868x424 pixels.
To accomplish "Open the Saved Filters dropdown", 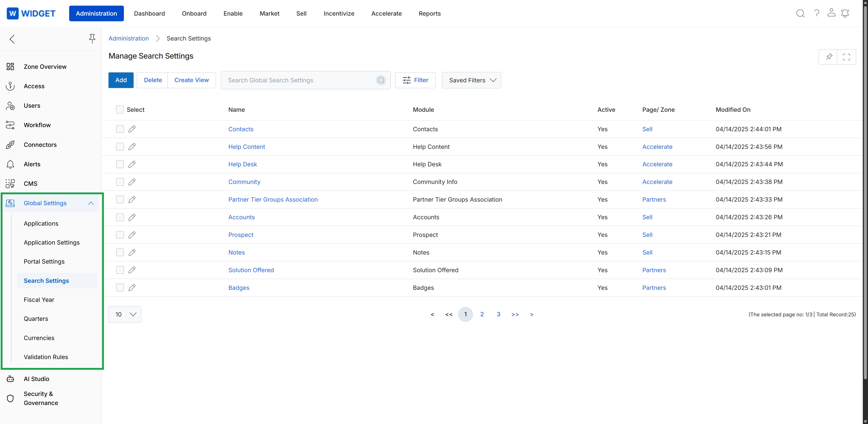I will [x=471, y=80].
